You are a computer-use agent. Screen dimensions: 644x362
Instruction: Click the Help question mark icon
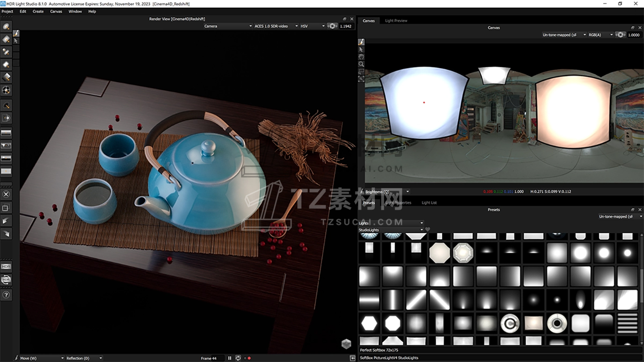pyautogui.click(x=6, y=295)
